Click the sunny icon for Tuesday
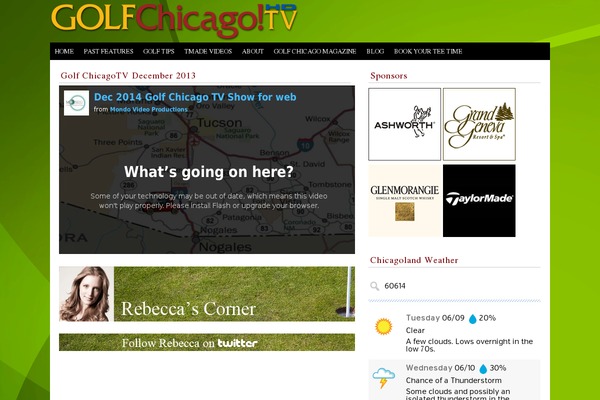This screenshot has height=400, width=600. pyautogui.click(x=383, y=327)
